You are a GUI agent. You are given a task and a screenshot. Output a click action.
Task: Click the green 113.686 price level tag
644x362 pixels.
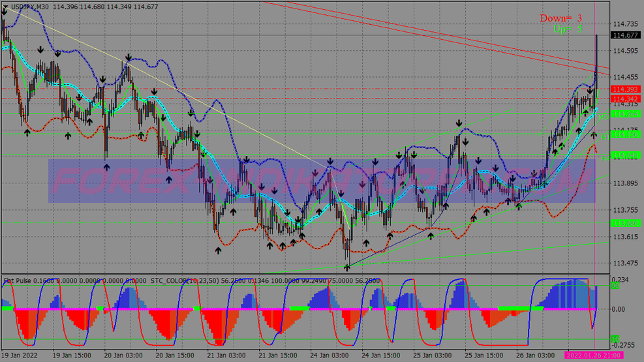(625, 223)
